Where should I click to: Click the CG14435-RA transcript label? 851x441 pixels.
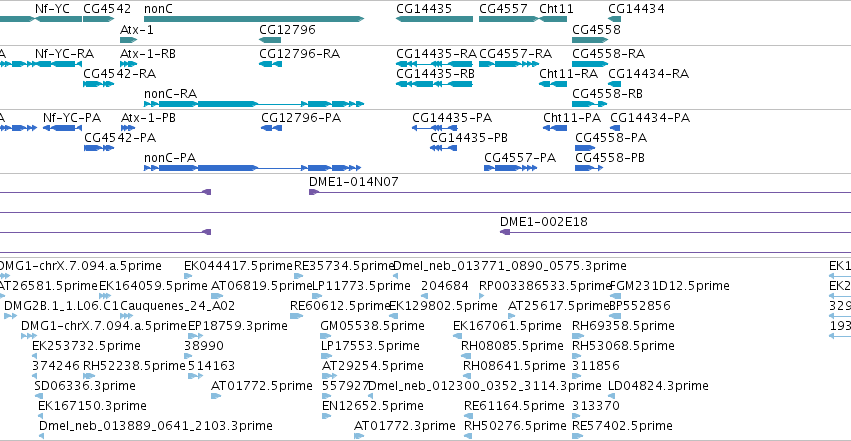pyautogui.click(x=436, y=54)
